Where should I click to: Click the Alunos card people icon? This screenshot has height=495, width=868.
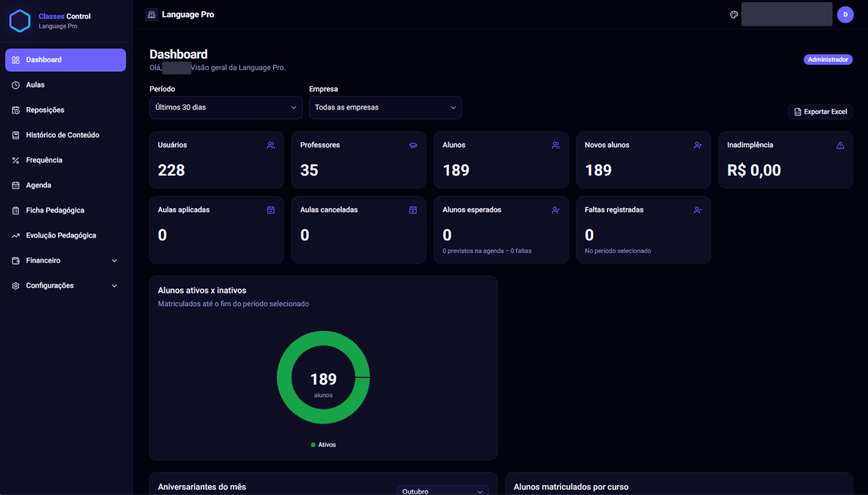[x=556, y=145]
